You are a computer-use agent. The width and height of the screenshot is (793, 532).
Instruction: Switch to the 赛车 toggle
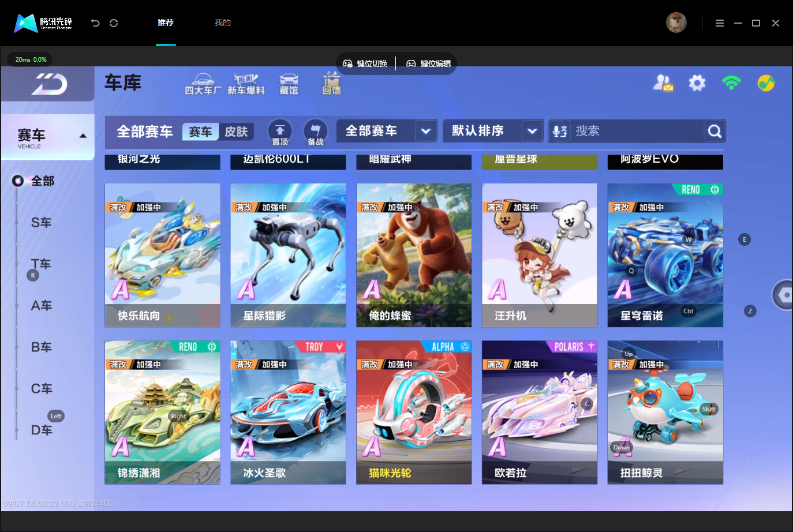[200, 132]
